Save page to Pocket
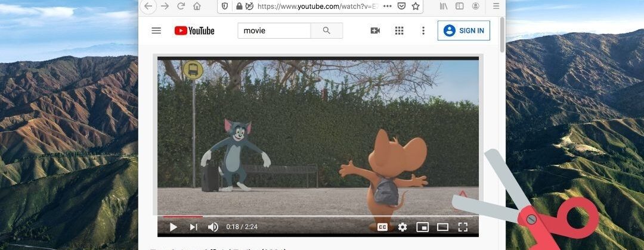 tap(402, 6)
